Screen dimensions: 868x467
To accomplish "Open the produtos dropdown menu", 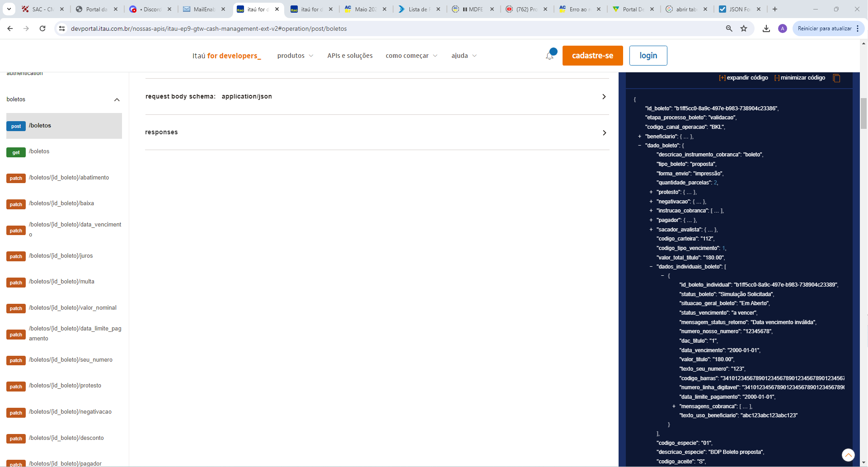I will pos(295,56).
